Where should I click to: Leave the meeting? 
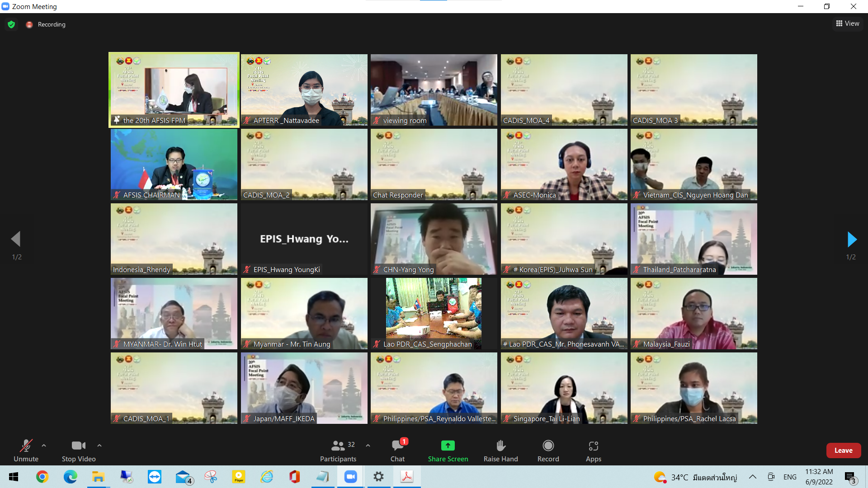click(843, 450)
